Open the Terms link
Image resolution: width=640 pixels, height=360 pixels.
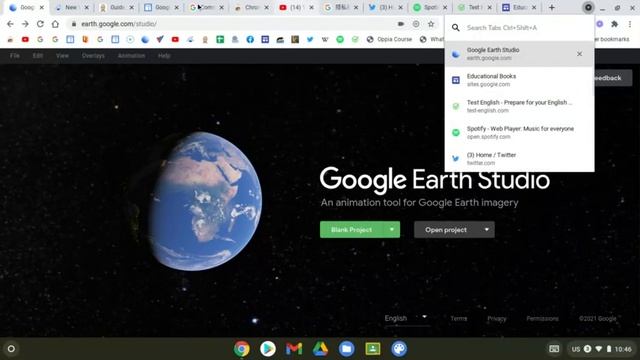459,318
